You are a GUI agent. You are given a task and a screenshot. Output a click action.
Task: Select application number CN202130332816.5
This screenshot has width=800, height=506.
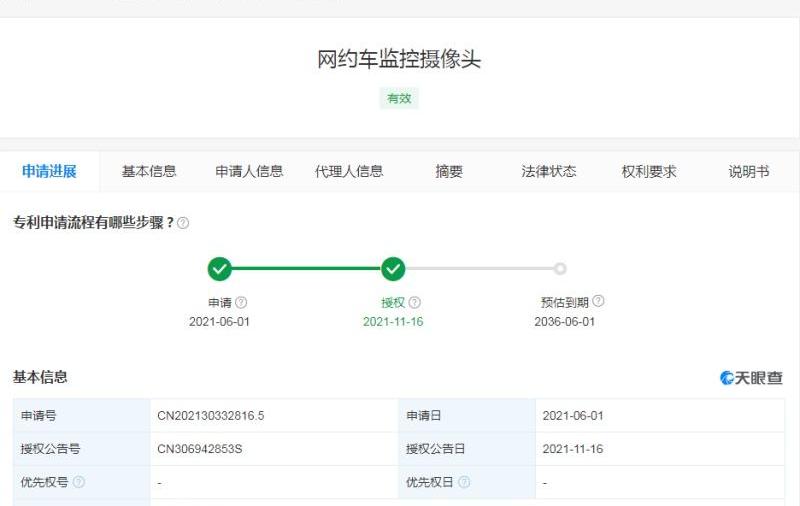[211, 416]
